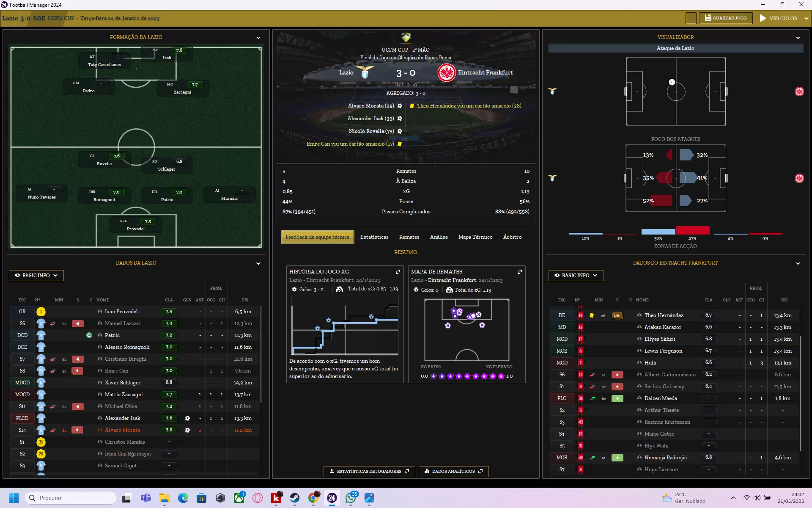812x508 pixels.
Task: Click the CLA column header in Eintracht table
Action: [x=708, y=300]
